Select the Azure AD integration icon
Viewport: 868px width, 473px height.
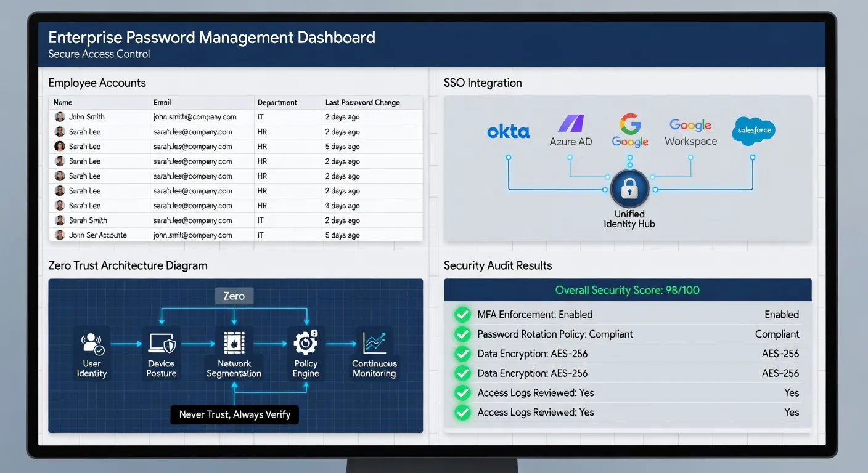tap(571, 124)
